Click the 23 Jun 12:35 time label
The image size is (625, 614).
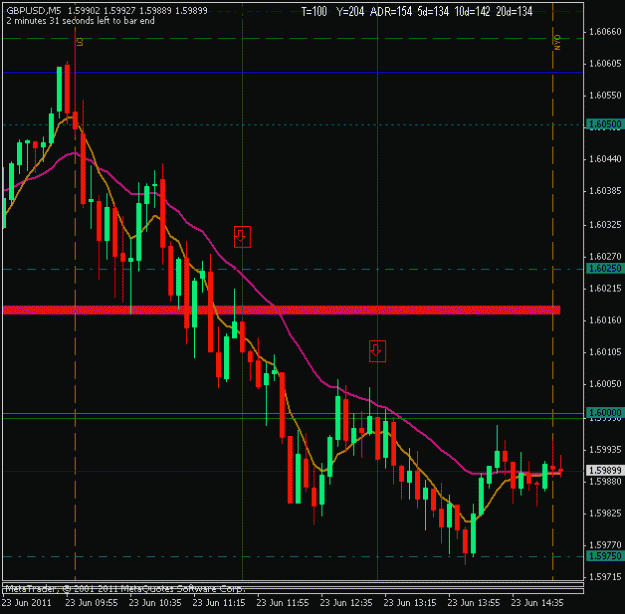point(346,602)
